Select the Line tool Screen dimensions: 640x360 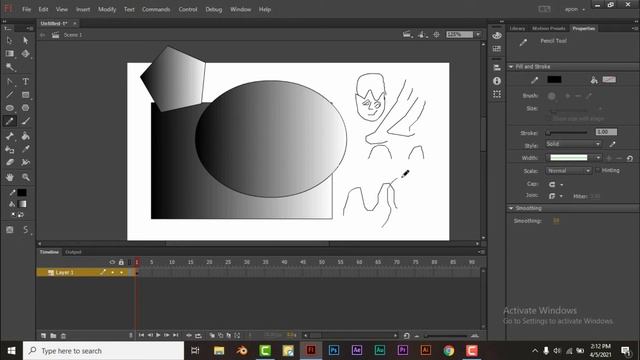pyautogui.click(x=9, y=95)
